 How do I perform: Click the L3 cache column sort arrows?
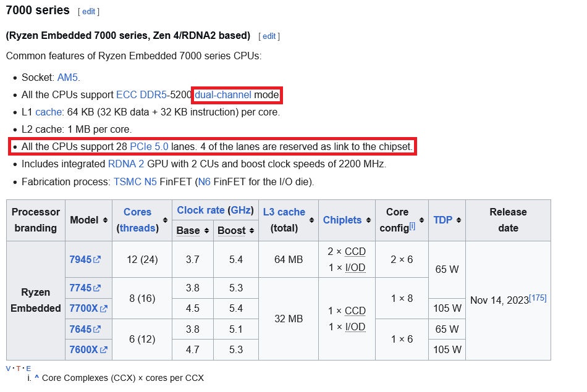tap(311, 220)
